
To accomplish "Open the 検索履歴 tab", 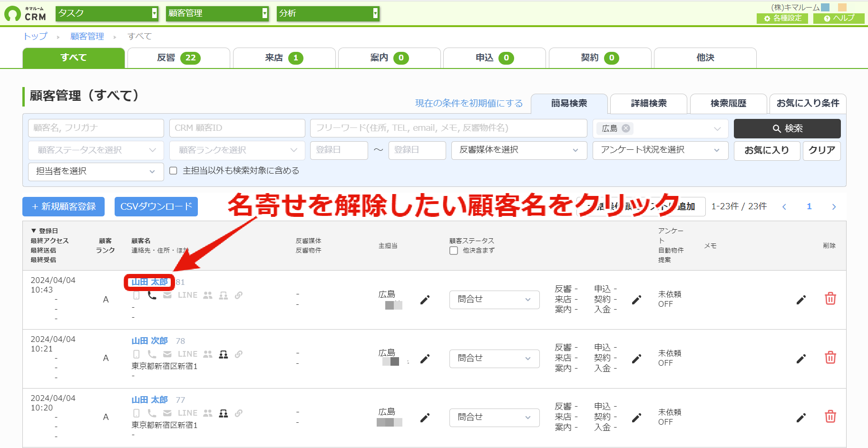I will click(729, 104).
